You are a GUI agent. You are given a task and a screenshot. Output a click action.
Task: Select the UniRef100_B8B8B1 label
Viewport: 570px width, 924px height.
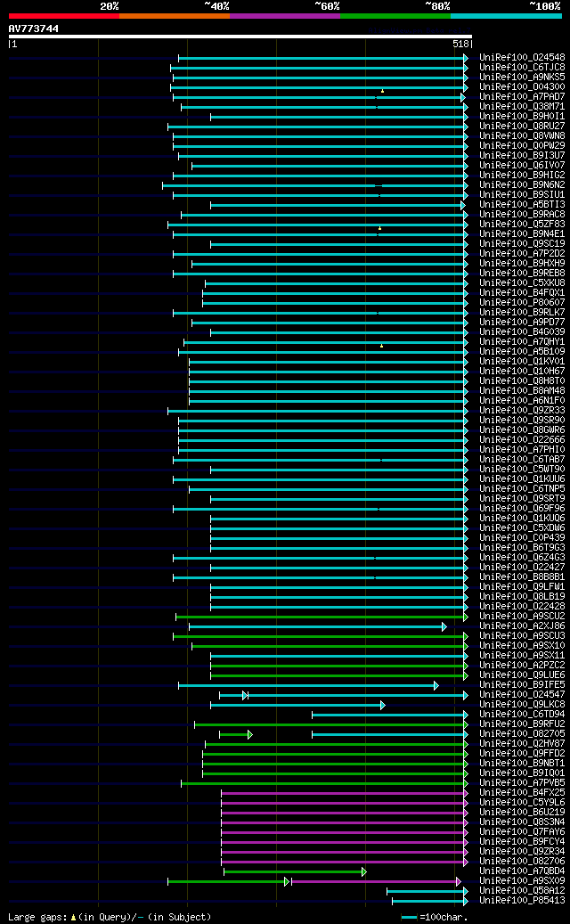[x=522, y=577]
